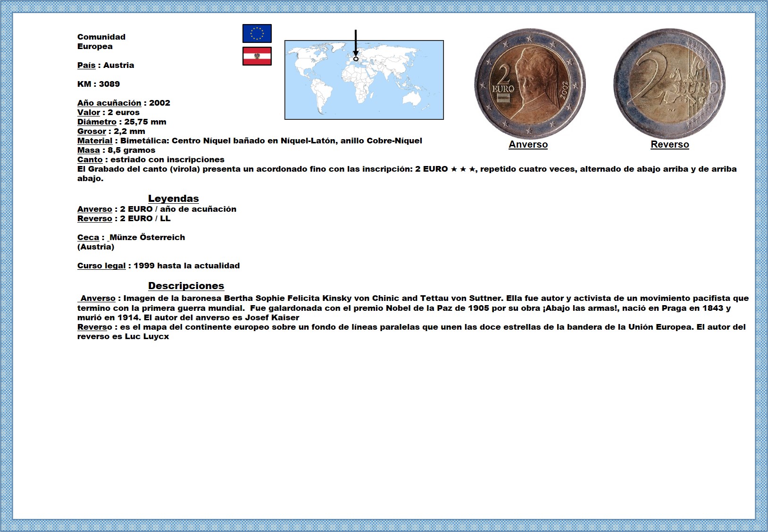The width and height of the screenshot is (768, 532).
Task: Select the world map image
Action: pos(364,80)
